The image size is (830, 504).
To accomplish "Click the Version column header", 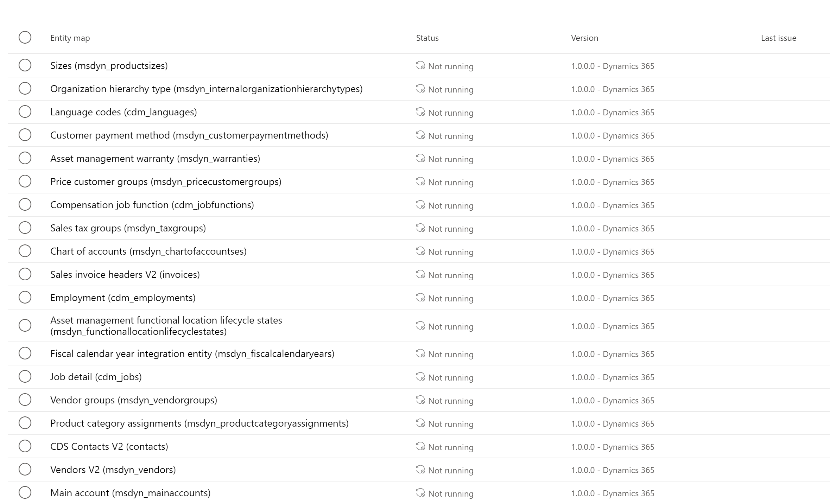I will click(x=584, y=38).
